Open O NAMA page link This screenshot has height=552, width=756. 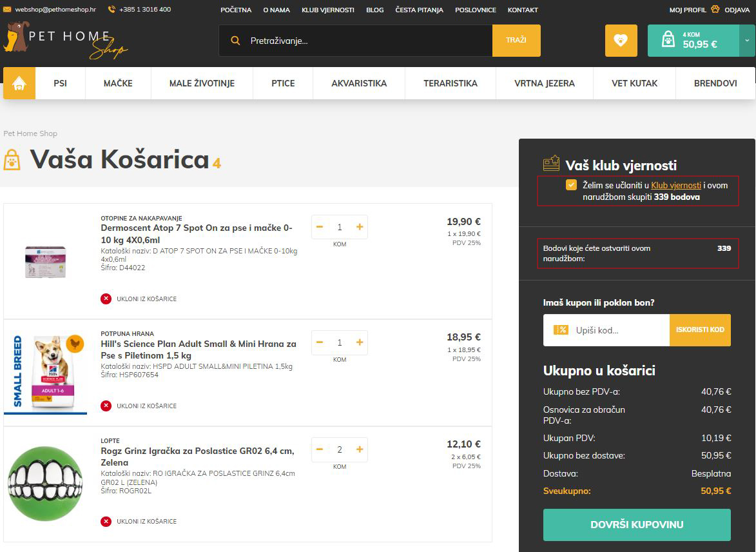click(x=276, y=10)
